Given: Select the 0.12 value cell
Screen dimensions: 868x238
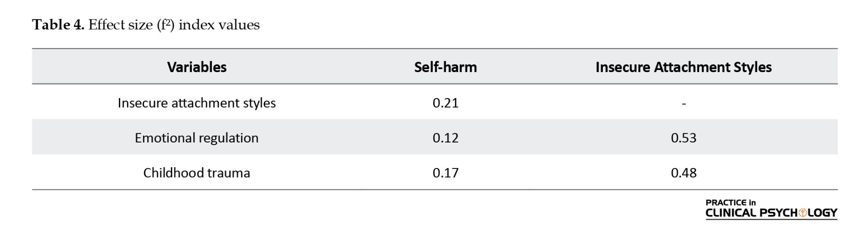Looking at the screenshot, I should coord(445,138).
